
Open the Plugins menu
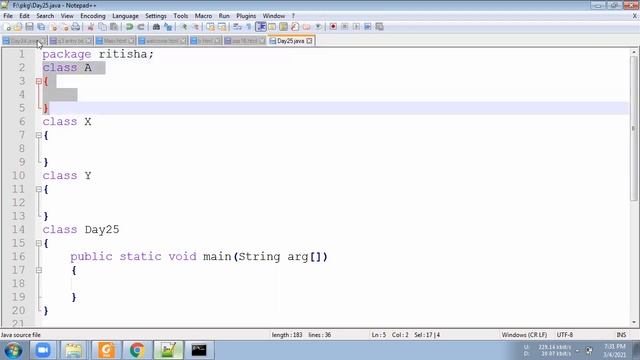pos(246,16)
